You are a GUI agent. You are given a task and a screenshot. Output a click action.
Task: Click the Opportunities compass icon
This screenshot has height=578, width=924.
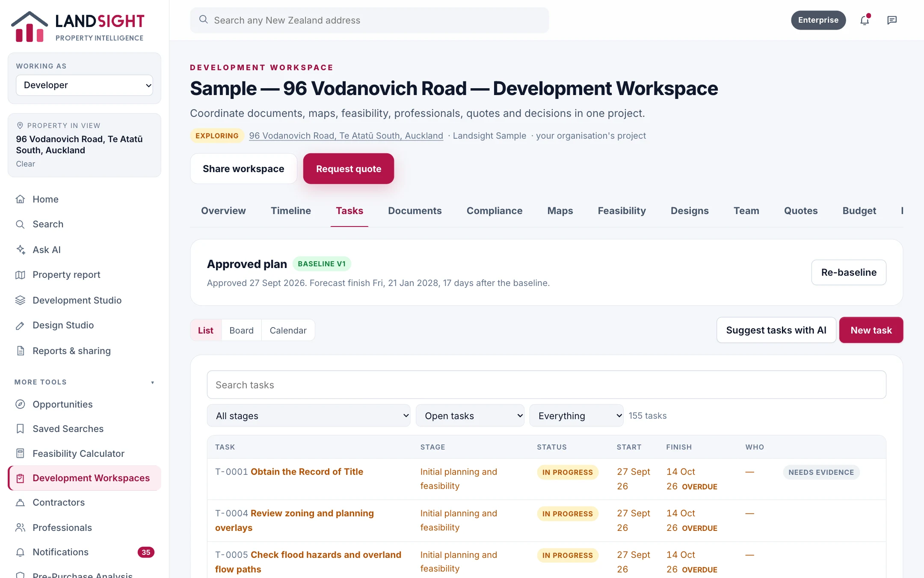(x=20, y=404)
